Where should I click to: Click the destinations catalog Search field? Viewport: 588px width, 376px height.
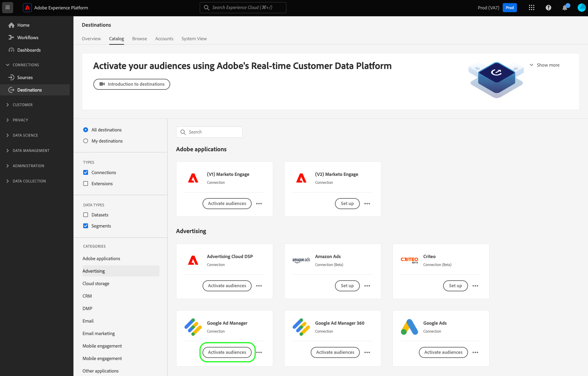pyautogui.click(x=209, y=132)
